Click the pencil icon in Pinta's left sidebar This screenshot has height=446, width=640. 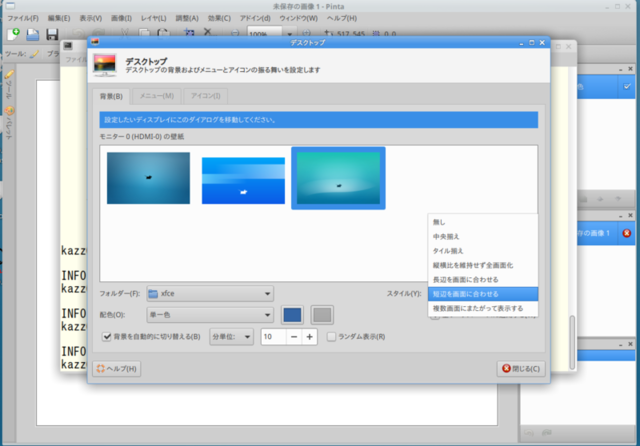(9, 75)
